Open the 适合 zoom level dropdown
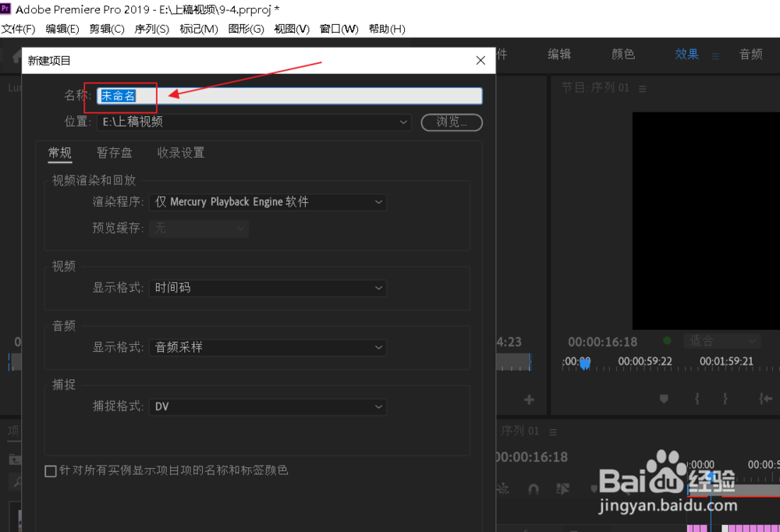 tap(721, 341)
